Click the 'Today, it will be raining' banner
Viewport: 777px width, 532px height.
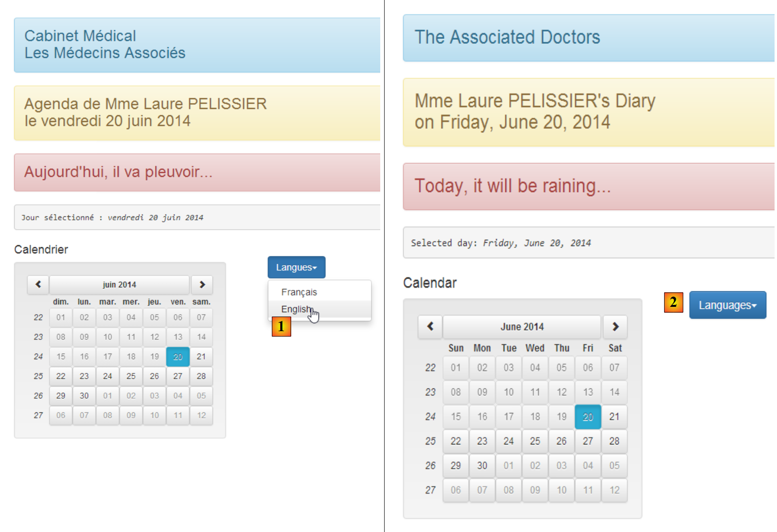coord(588,186)
